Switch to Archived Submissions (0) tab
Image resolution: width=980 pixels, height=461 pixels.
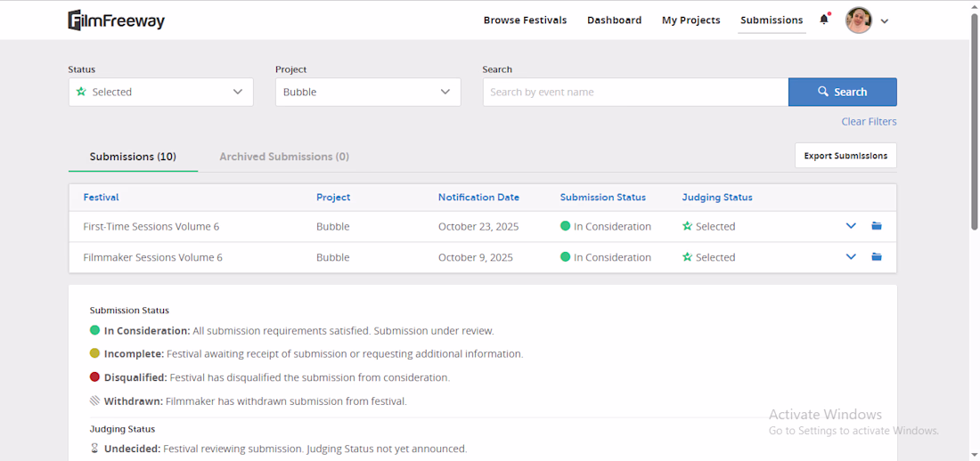click(284, 157)
